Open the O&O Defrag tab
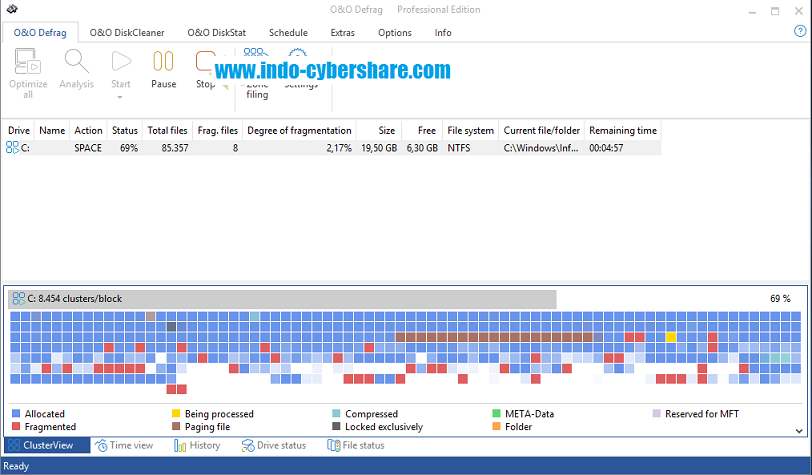This screenshot has width=812, height=475. coord(40,33)
